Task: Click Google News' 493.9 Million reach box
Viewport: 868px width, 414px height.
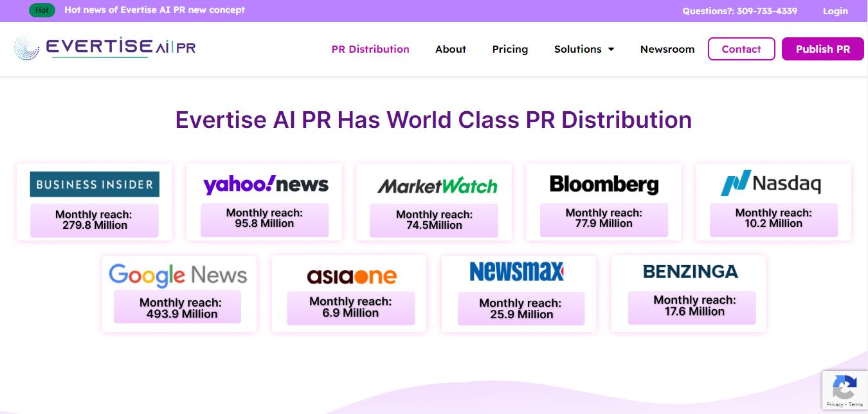Action: click(x=177, y=307)
